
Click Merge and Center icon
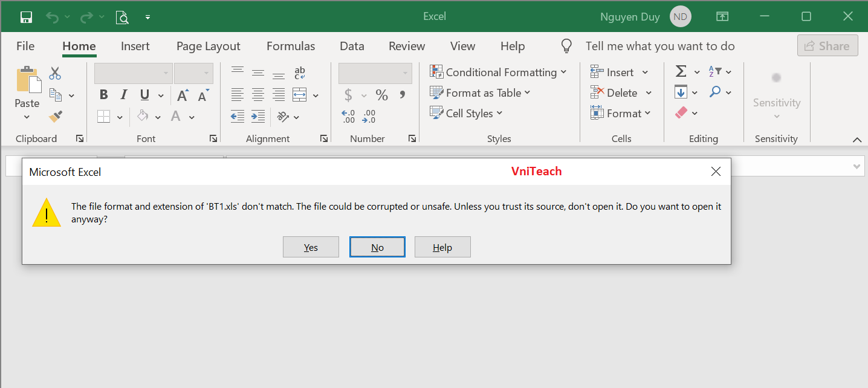click(x=300, y=94)
